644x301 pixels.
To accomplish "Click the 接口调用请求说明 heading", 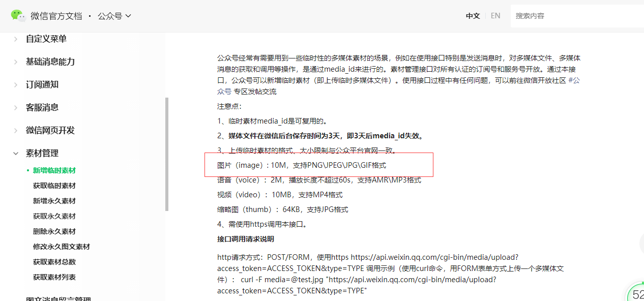I will point(246,239).
